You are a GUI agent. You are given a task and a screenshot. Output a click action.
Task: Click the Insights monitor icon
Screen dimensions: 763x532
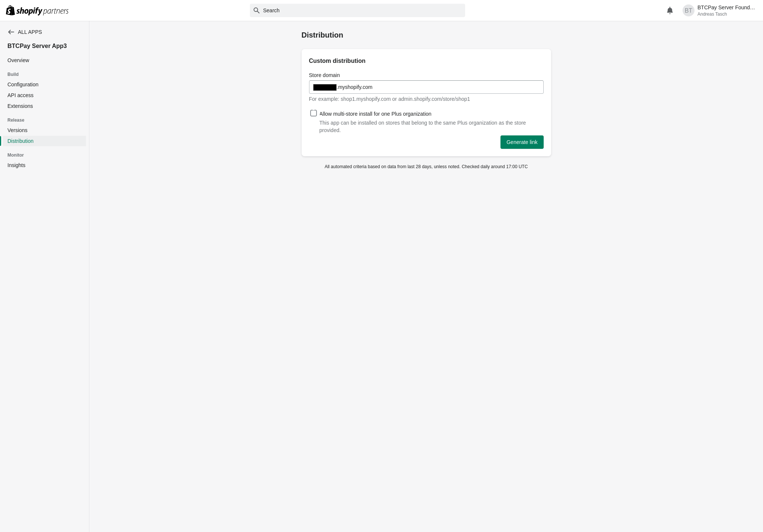[16, 165]
